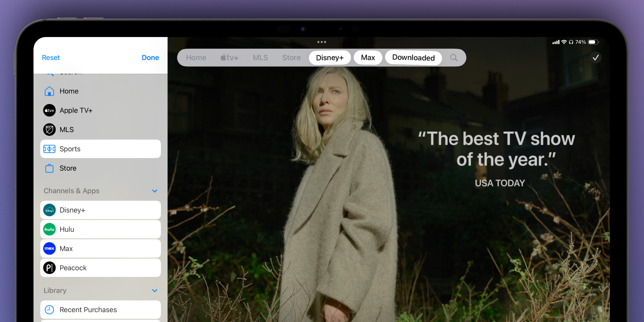This screenshot has width=644, height=322.
Task: Toggle the Max pill in the tab bar
Action: [368, 58]
